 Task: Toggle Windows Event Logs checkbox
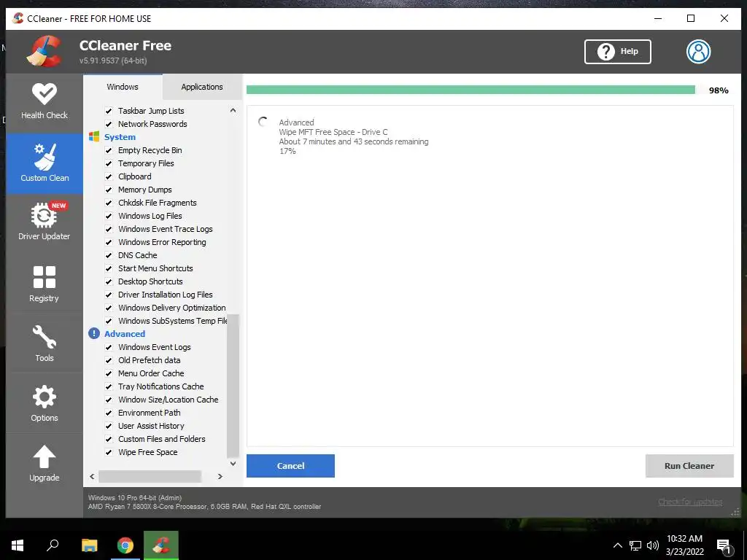click(x=109, y=347)
